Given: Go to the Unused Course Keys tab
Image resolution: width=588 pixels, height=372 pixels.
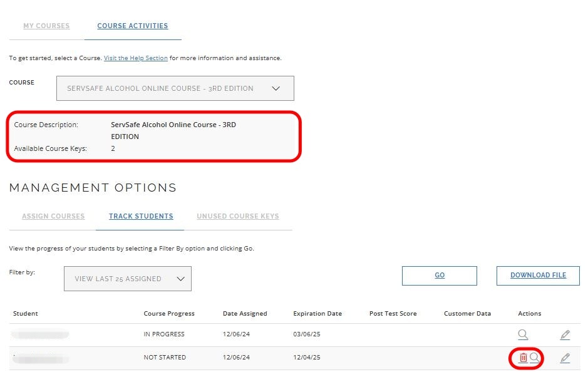Looking at the screenshot, I should point(238,217).
